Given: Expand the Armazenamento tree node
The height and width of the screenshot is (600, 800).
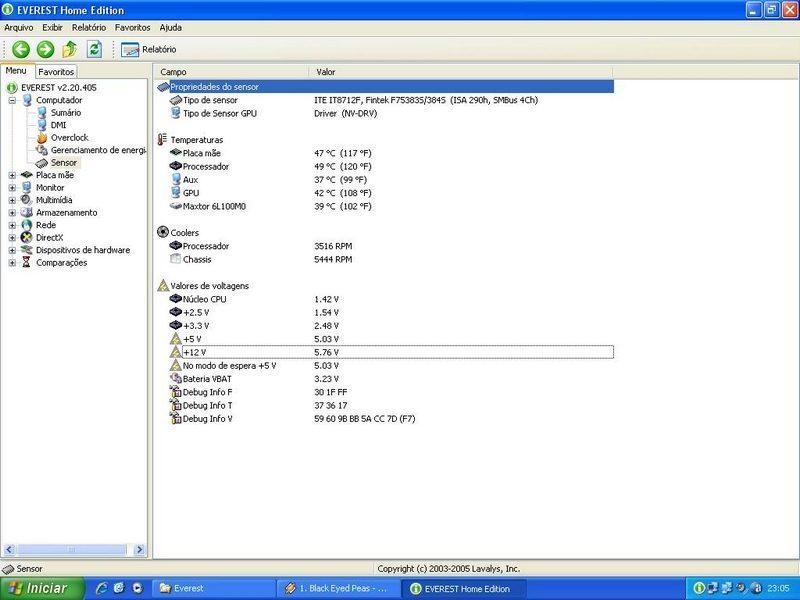Looking at the screenshot, I should click(x=12, y=213).
